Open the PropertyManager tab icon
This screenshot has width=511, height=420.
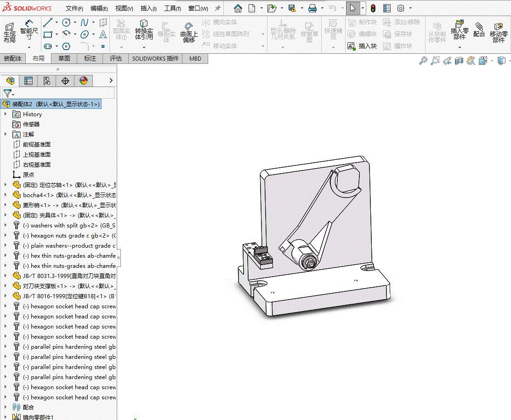(x=28, y=81)
